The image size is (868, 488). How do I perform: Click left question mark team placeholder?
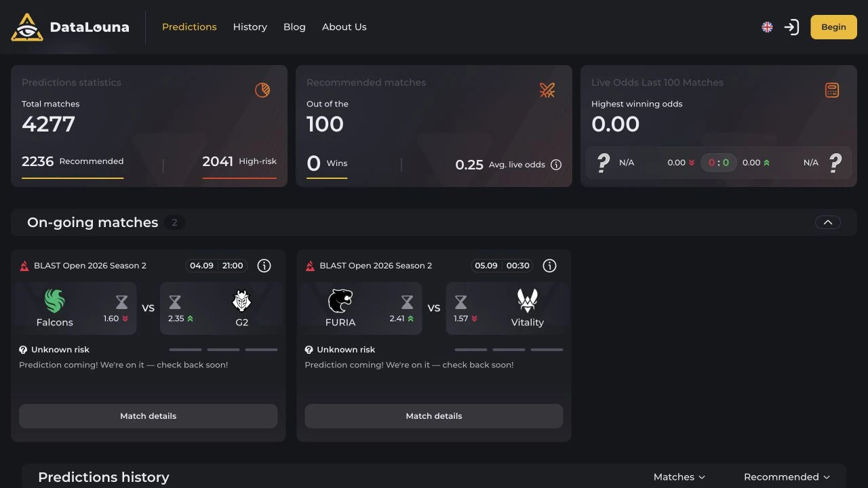[x=603, y=163]
